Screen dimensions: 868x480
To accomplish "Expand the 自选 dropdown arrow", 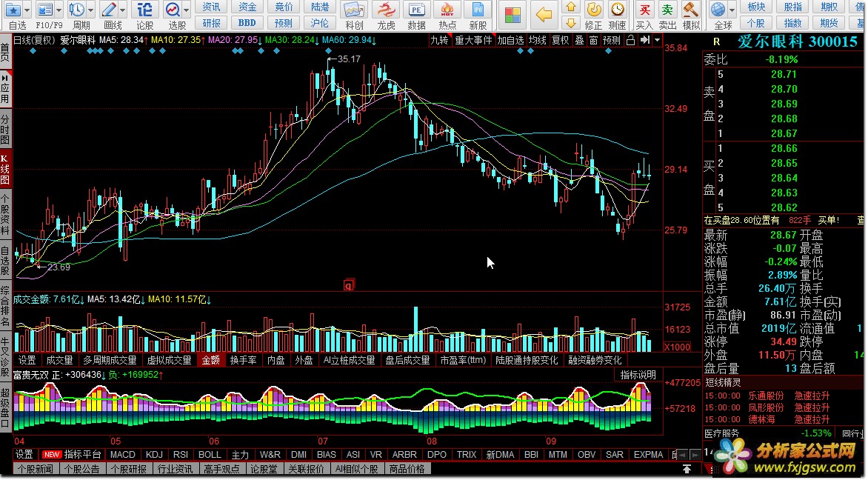I will click(x=27, y=10).
